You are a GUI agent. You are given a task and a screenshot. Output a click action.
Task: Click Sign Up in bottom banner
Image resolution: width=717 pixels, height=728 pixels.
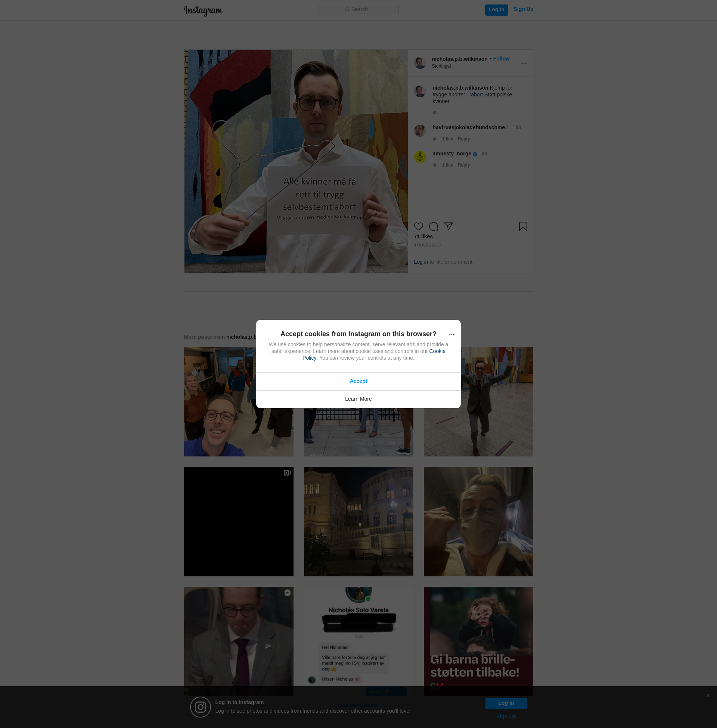tap(506, 716)
